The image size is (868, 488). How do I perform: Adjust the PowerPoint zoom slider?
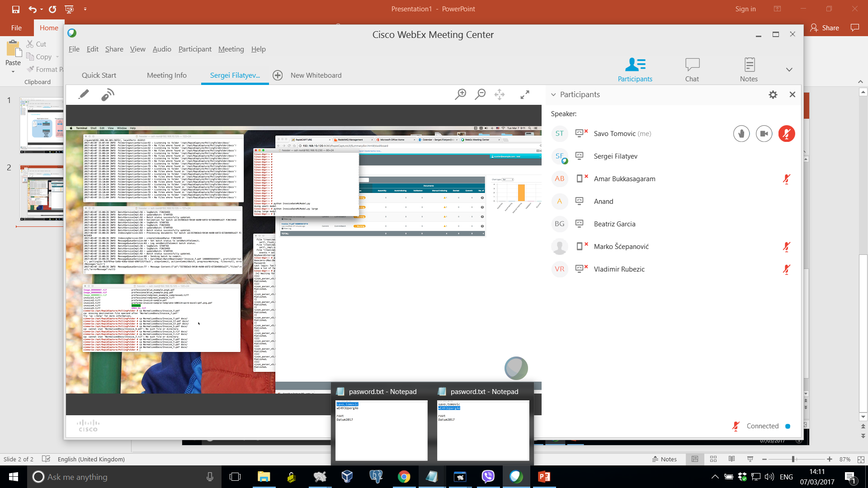(793, 459)
